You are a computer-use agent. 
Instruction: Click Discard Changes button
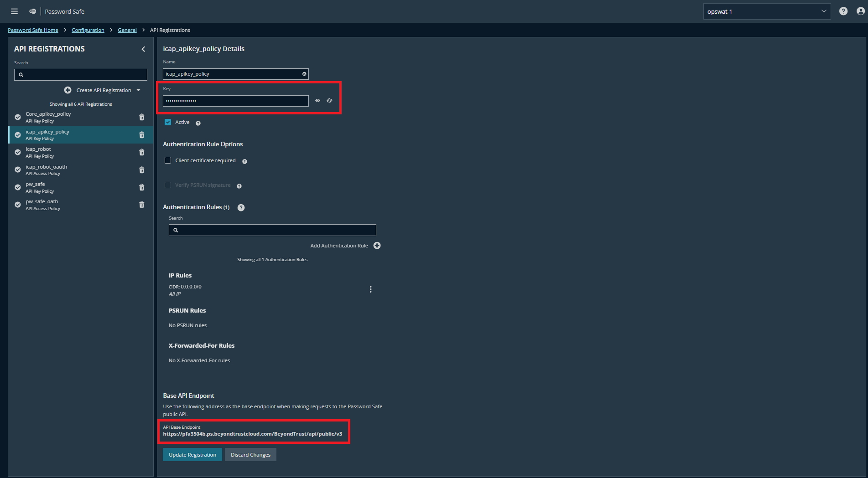click(250, 455)
